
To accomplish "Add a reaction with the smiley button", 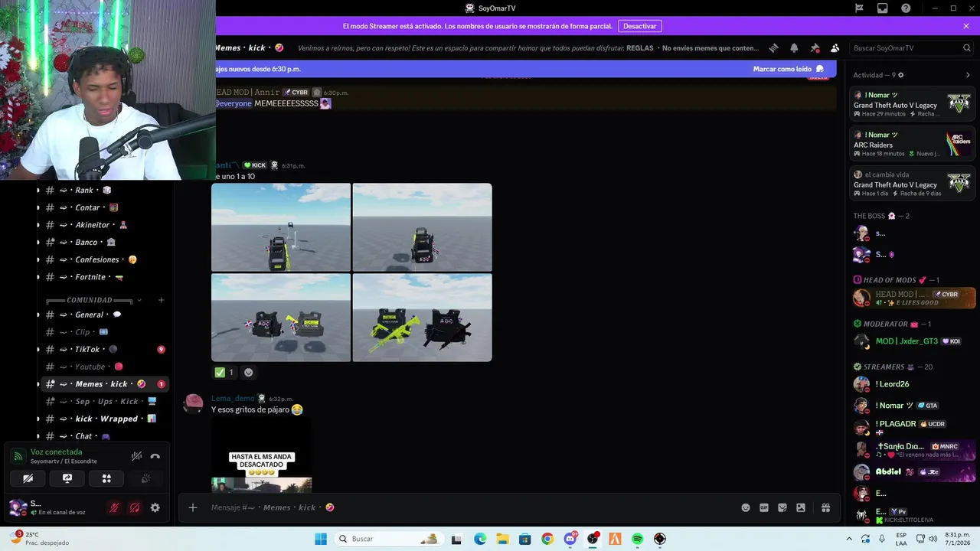I will pos(248,373).
